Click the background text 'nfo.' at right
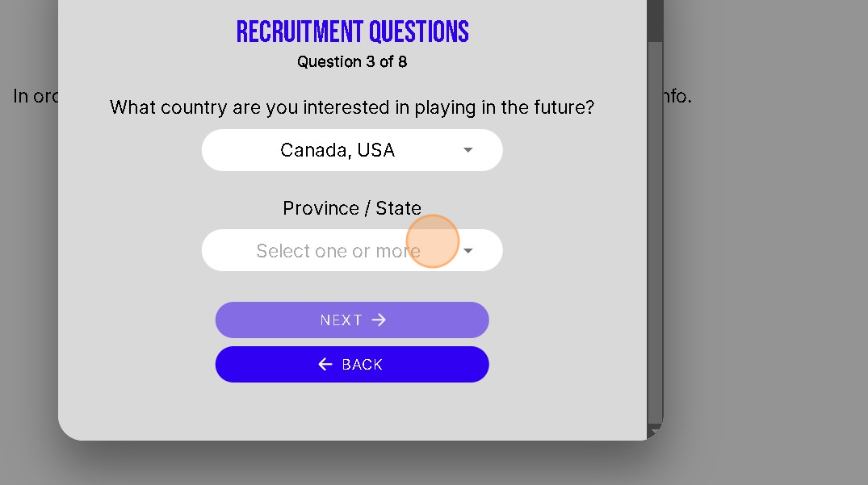 (677, 96)
